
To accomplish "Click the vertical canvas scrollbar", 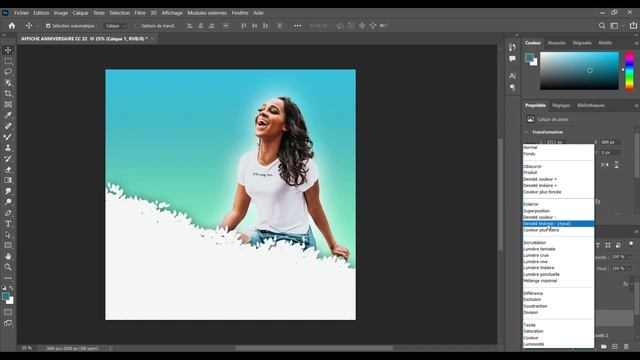I will (x=500, y=195).
